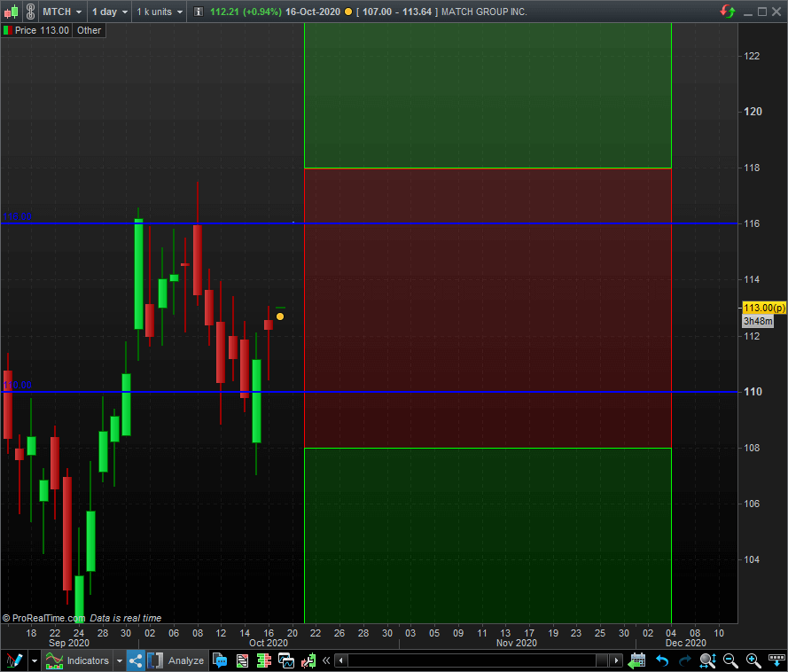Open the drawing tools pencil icon

pos(13,660)
